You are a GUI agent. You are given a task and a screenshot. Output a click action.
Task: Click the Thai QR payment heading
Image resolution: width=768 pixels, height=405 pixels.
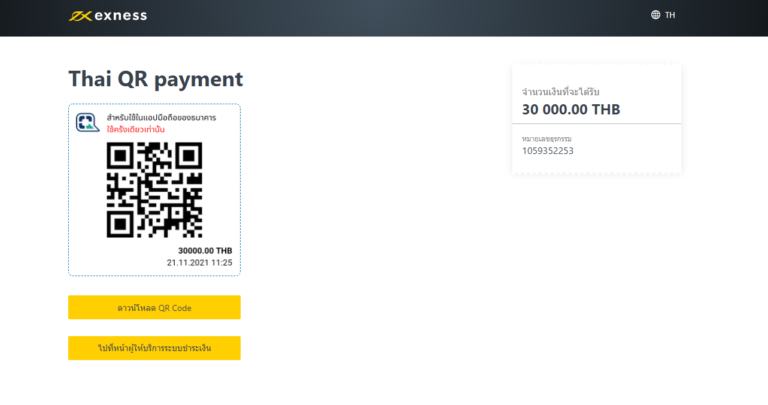(x=156, y=79)
